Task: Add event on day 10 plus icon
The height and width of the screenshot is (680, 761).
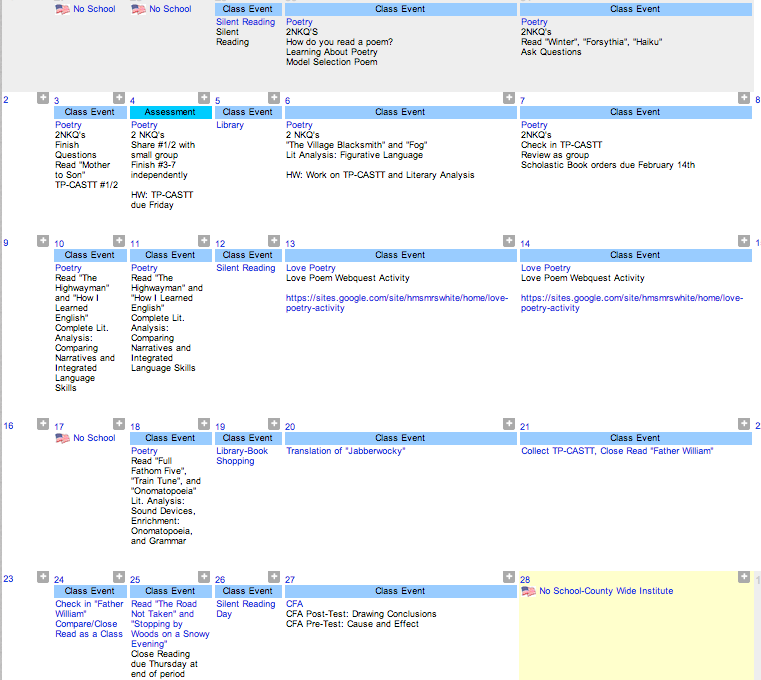Action: 119,241
